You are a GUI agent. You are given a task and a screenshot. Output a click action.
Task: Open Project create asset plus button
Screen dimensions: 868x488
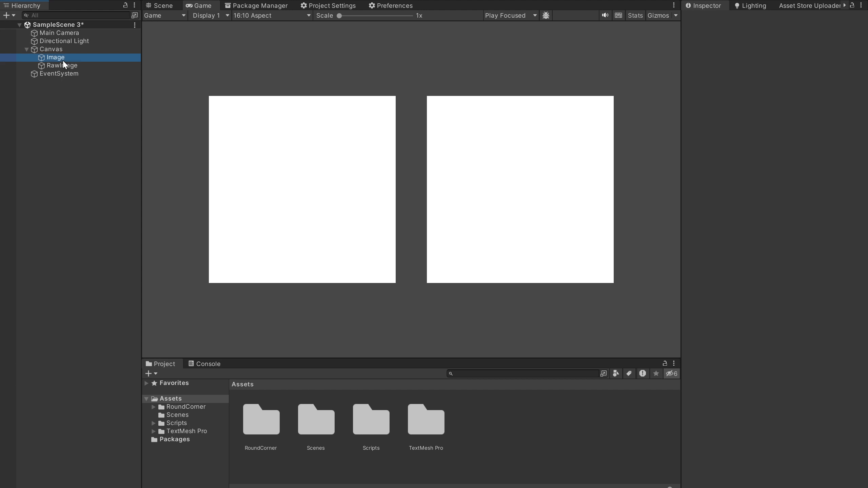point(151,373)
